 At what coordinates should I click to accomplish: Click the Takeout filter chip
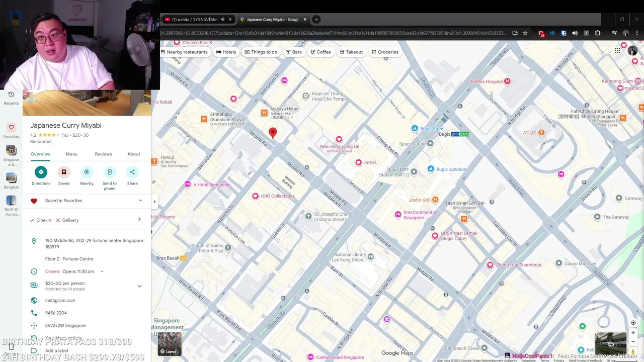click(351, 52)
